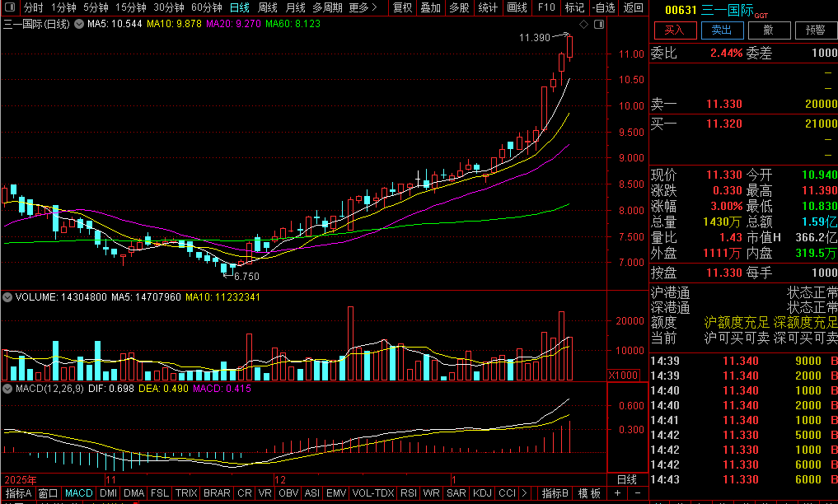Select the SAR indicator tab

pyautogui.click(x=456, y=493)
